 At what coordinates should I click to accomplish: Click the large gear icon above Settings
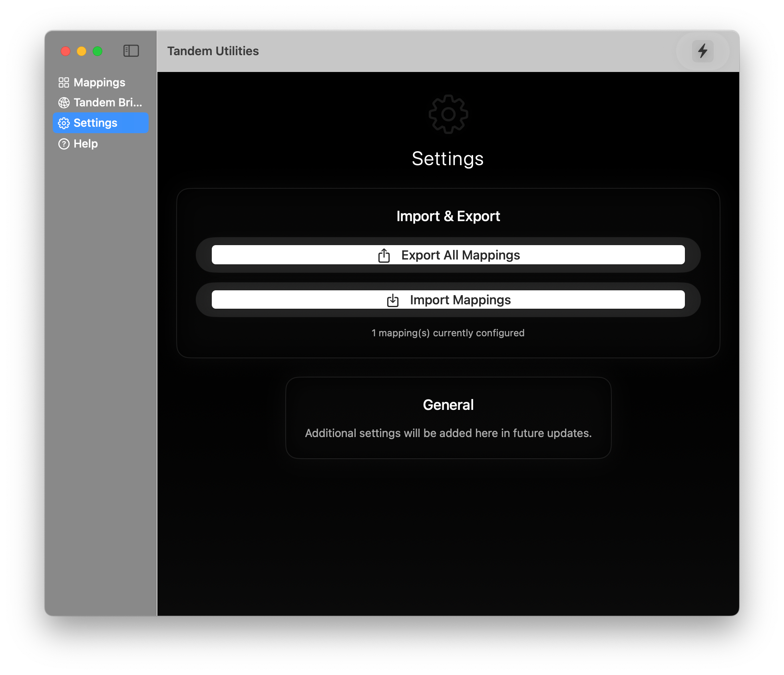(448, 114)
